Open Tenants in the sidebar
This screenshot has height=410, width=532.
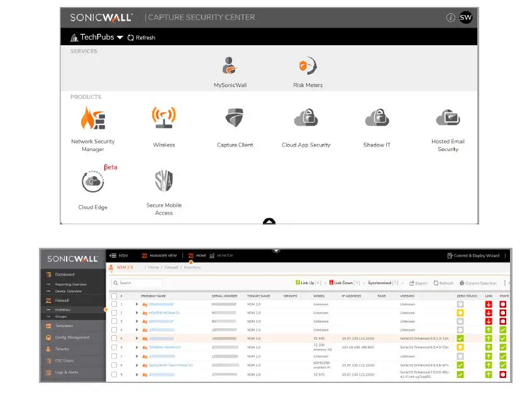pyautogui.click(x=62, y=349)
